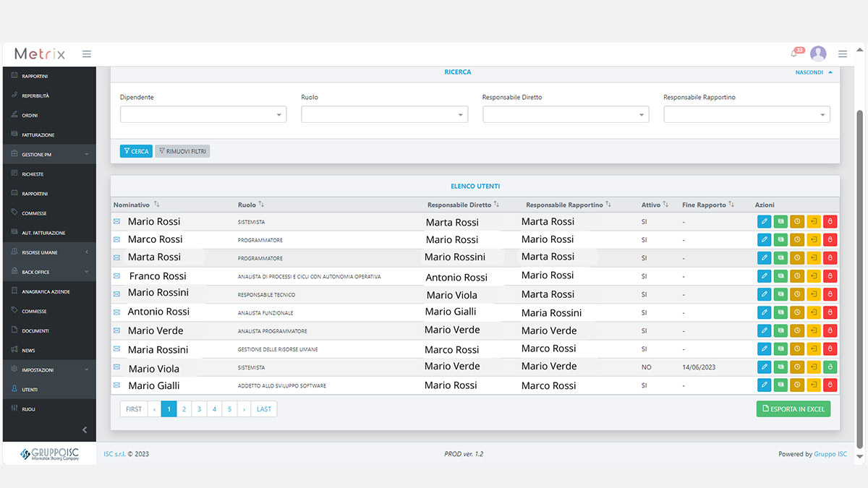Hide the search panel via NASCONDI
This screenshot has height=488, width=868.
pyautogui.click(x=814, y=72)
